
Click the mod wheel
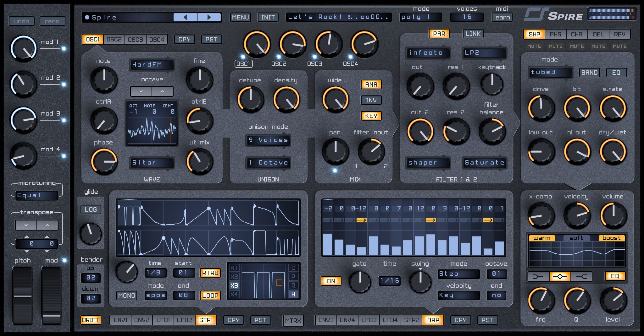[52, 295]
